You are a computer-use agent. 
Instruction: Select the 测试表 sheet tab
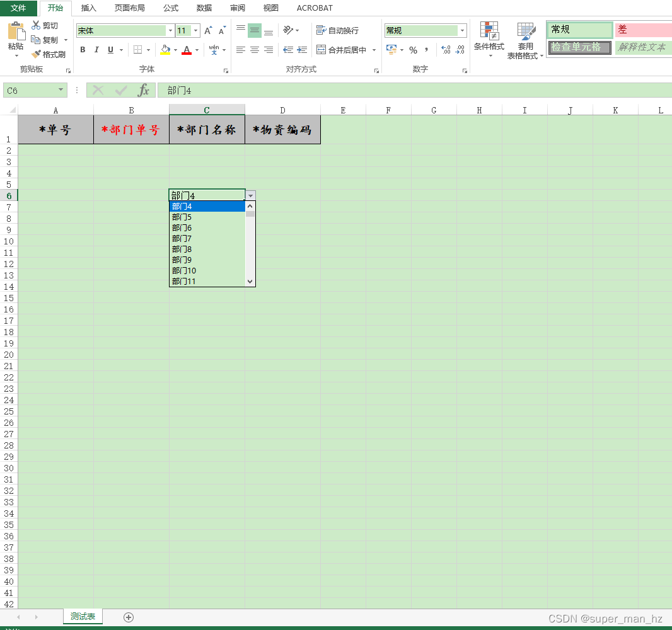point(83,616)
